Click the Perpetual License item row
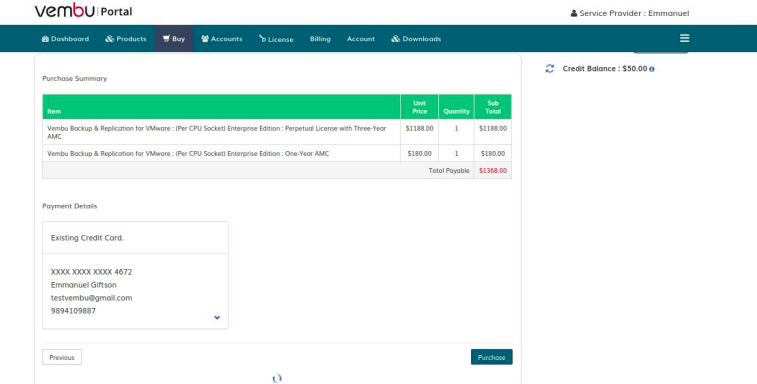This screenshot has width=757, height=384. coord(277,132)
